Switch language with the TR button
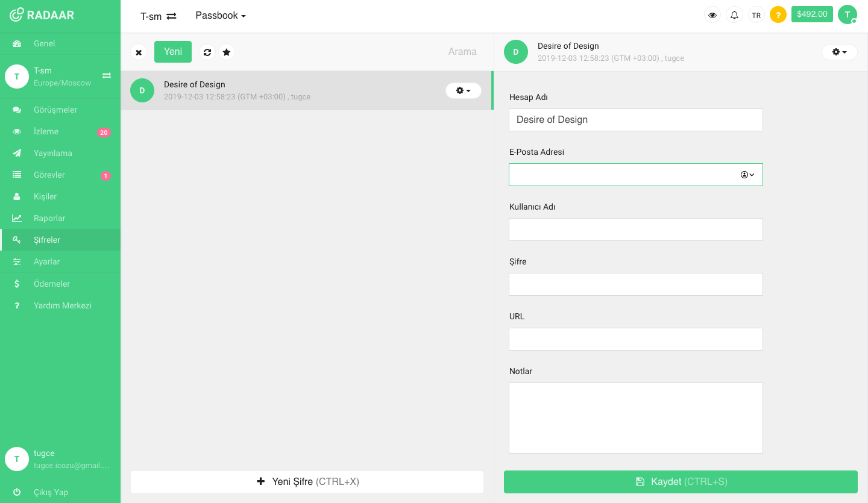 756,15
